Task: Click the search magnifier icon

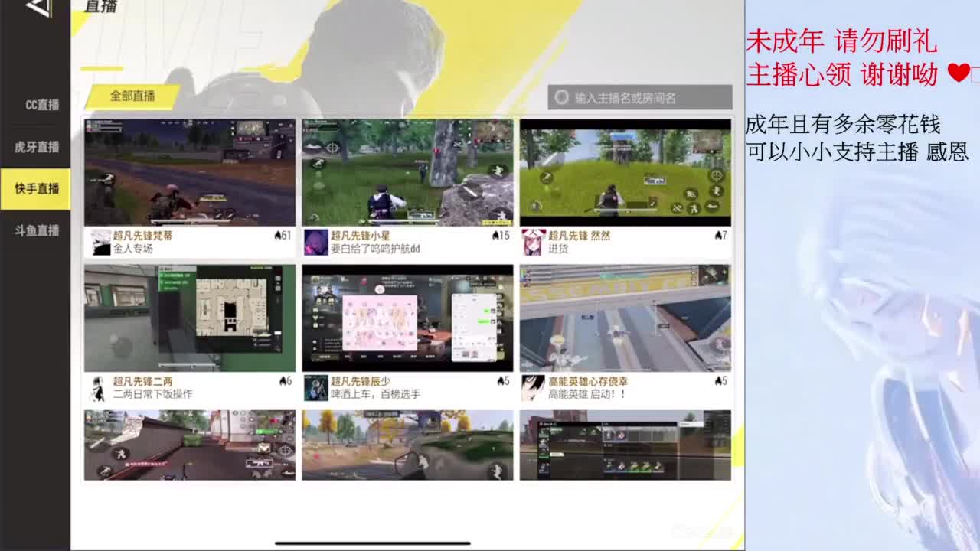Action: point(562,95)
